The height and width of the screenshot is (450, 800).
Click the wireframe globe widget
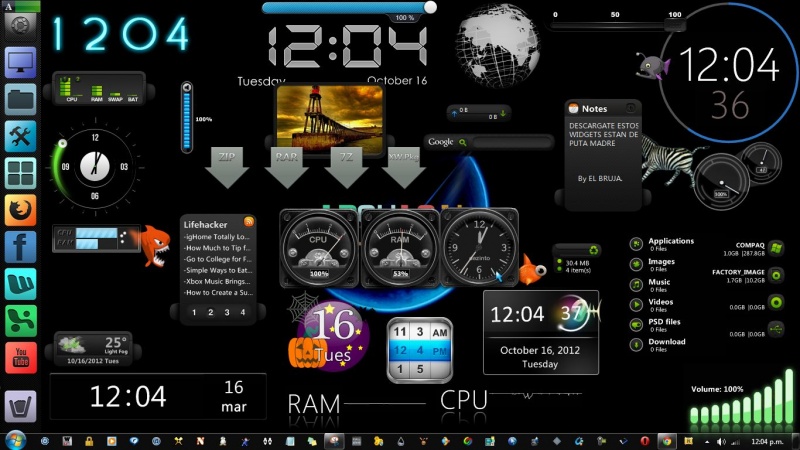(498, 45)
